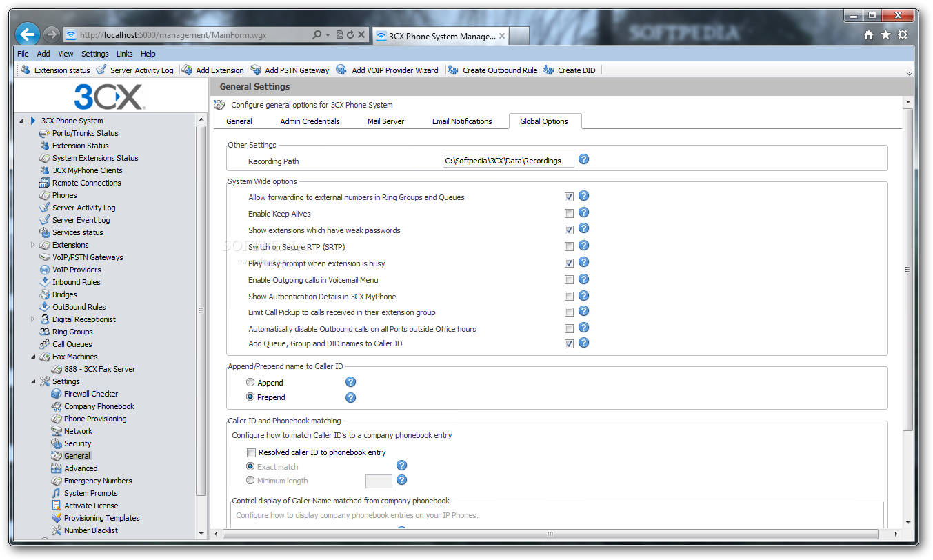Image resolution: width=933 pixels, height=560 pixels.
Task: Expand the Digital Receptionist node
Action: click(32, 319)
